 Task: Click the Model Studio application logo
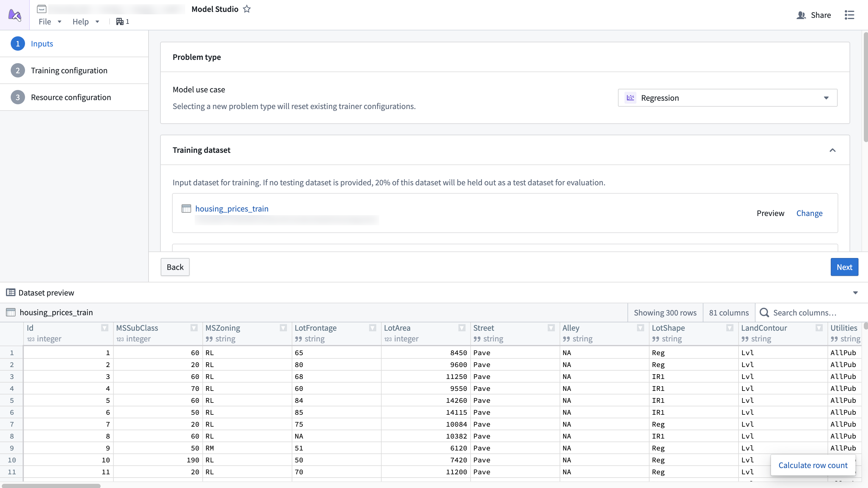(x=15, y=15)
